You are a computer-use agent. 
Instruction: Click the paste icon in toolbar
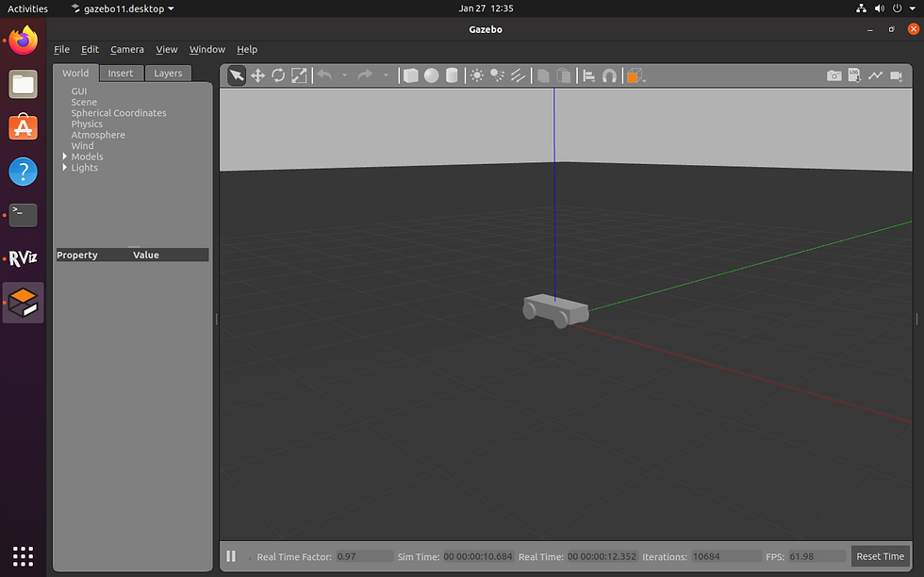(564, 75)
